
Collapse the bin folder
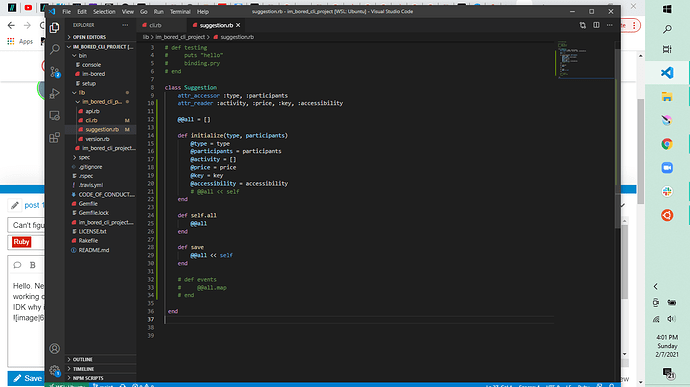pos(100,55)
